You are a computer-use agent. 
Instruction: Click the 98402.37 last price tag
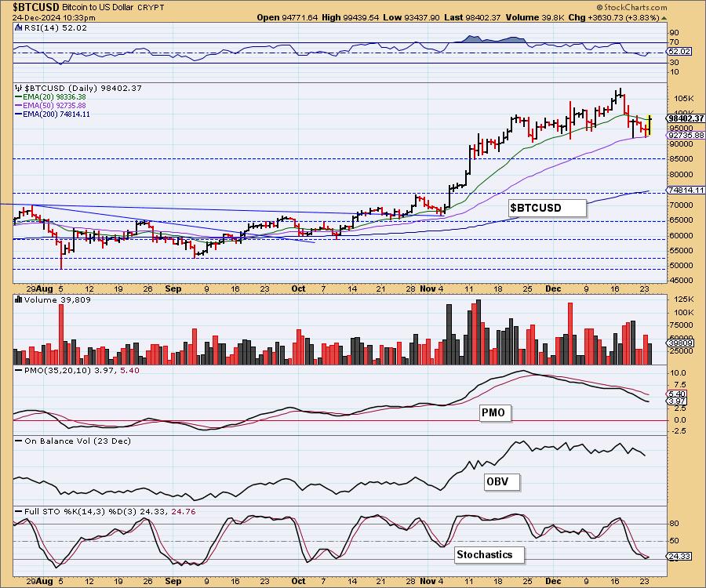point(686,118)
